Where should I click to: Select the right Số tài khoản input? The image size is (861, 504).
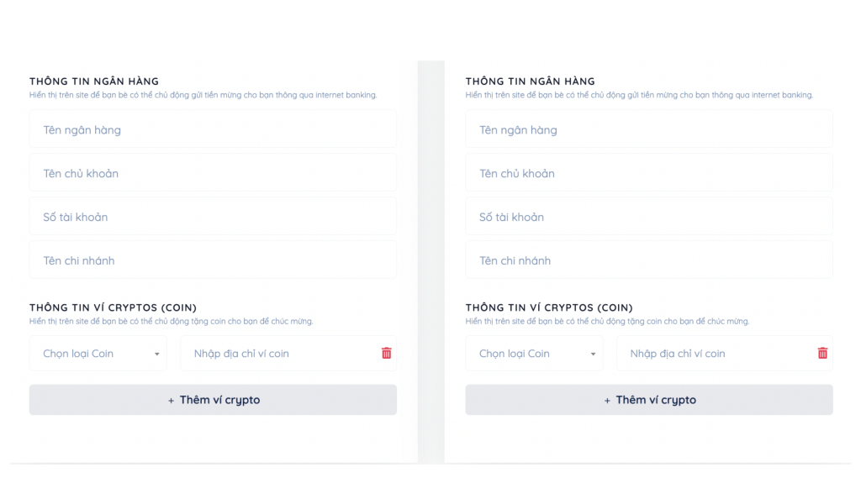pyautogui.click(x=648, y=217)
